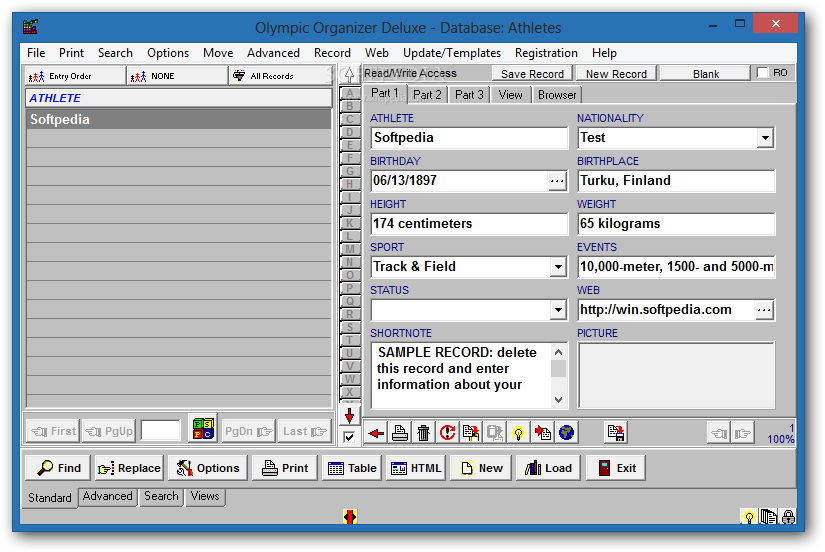The width and height of the screenshot is (825, 552).
Task: Click the next record hand icon by 100%
Action: (x=742, y=433)
